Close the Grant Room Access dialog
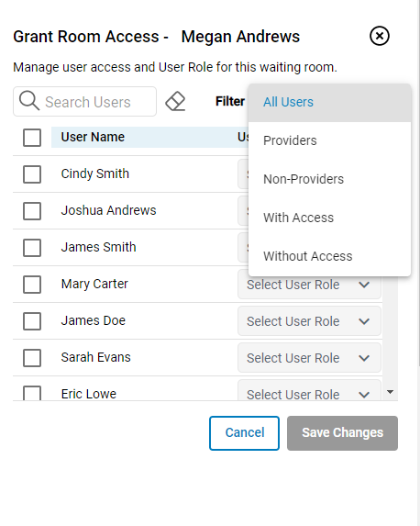The height and width of the screenshot is (526, 420). coord(380,36)
